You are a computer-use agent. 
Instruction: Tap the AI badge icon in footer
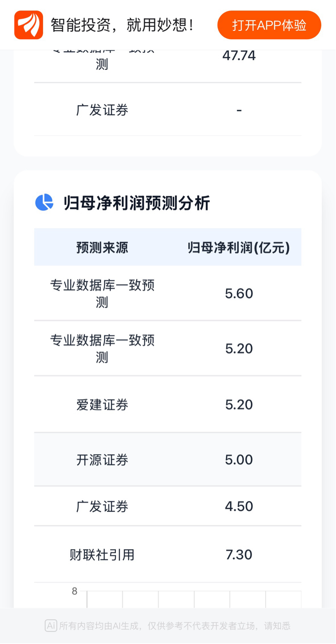51,626
